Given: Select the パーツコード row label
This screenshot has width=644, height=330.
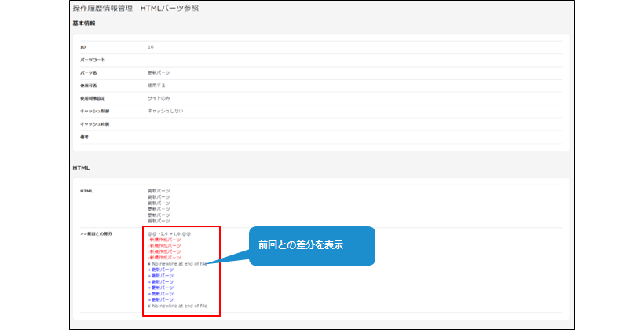Looking at the screenshot, I should point(93,60).
